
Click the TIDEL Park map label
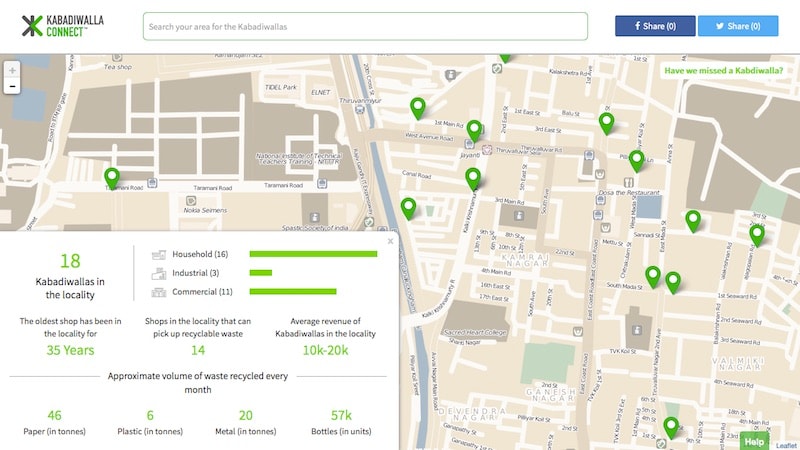(281, 87)
